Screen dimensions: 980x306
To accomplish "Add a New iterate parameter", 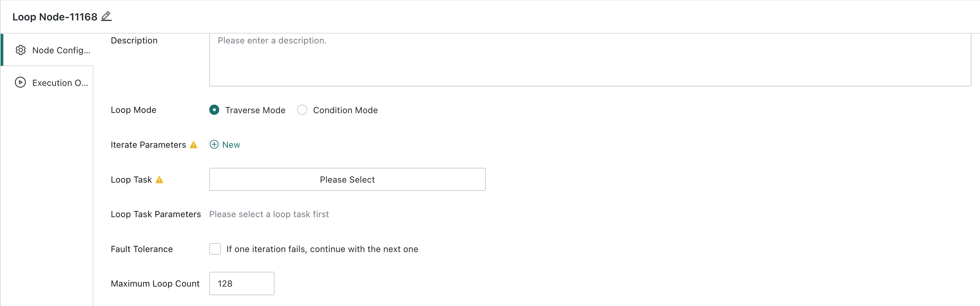I will [x=225, y=145].
